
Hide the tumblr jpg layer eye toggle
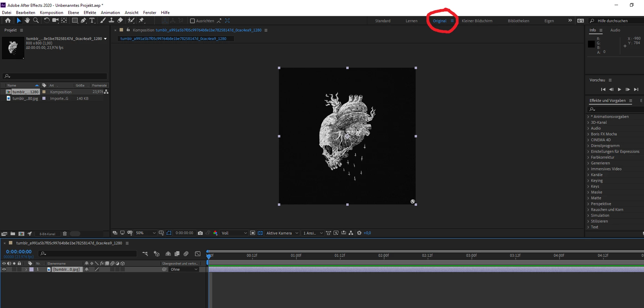(x=4, y=269)
